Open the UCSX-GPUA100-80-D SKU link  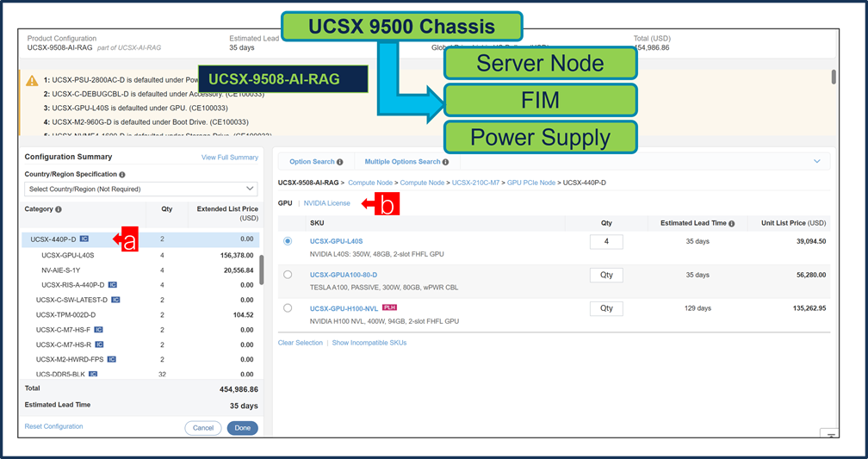344,276
